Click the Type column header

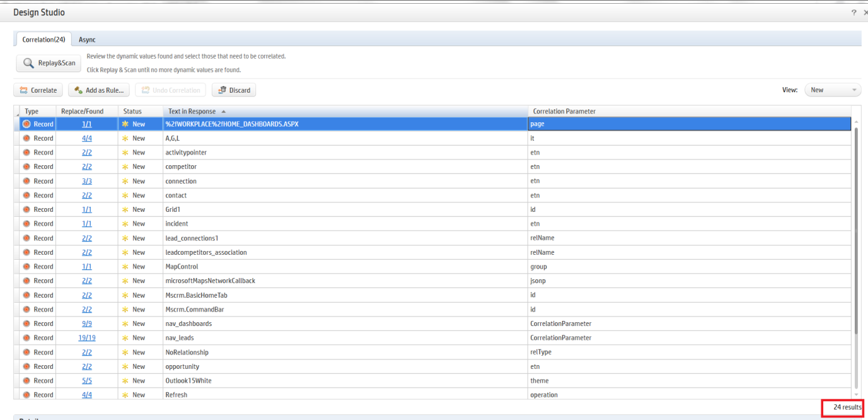(37, 111)
